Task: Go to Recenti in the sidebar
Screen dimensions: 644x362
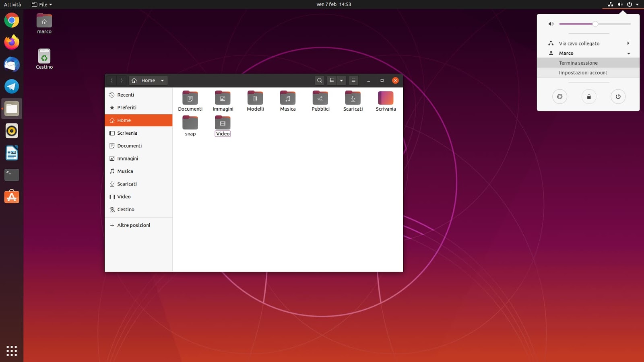Action: pyautogui.click(x=138, y=95)
